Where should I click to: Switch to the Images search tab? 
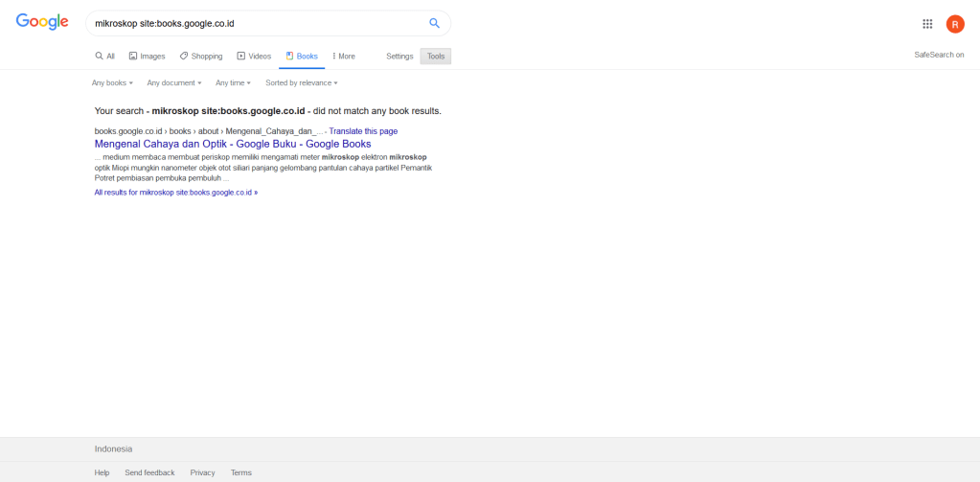click(147, 57)
